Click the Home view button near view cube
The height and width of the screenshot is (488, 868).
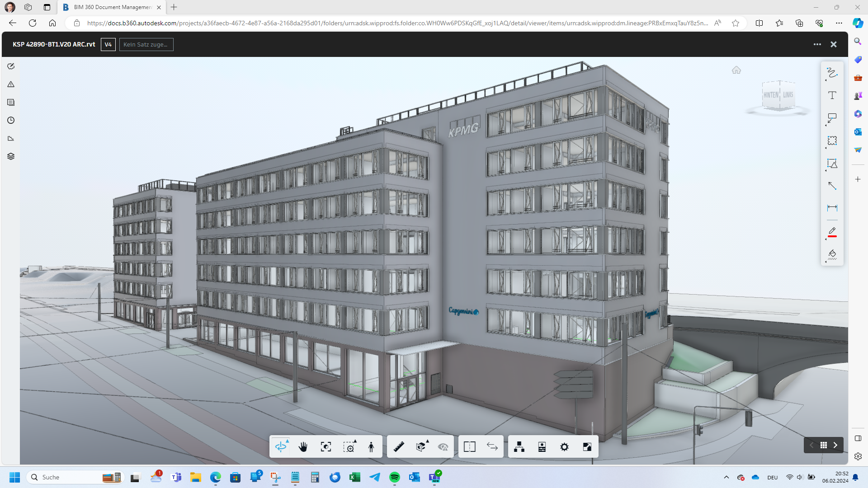click(736, 70)
